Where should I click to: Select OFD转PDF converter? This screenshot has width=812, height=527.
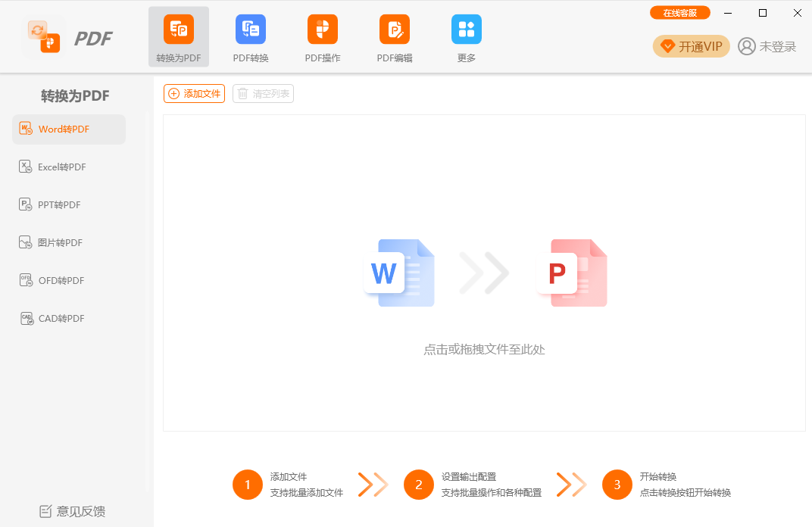click(x=61, y=281)
